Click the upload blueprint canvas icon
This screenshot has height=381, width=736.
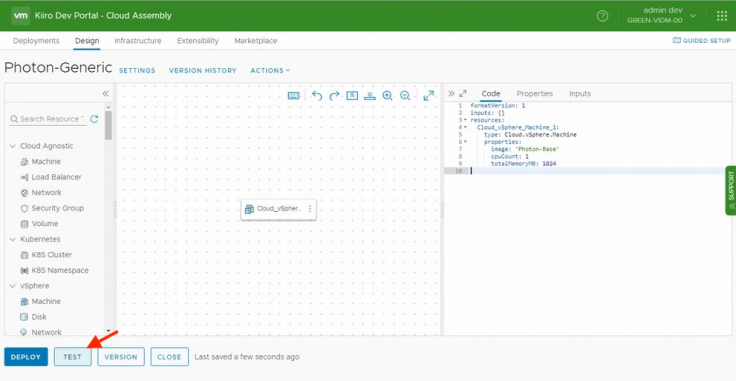click(x=352, y=96)
